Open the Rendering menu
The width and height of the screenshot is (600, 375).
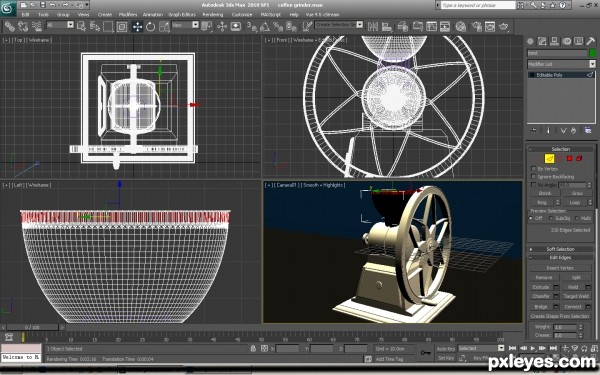(x=213, y=15)
